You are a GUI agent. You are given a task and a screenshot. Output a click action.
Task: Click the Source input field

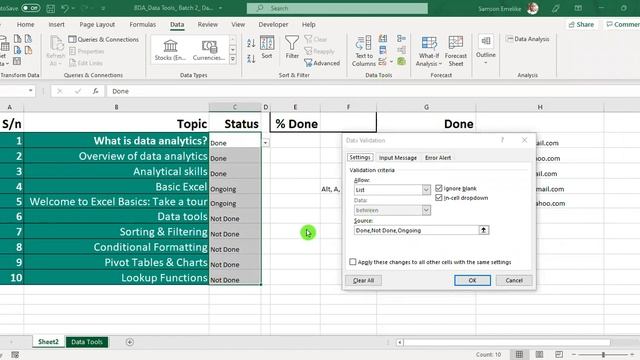(416, 230)
